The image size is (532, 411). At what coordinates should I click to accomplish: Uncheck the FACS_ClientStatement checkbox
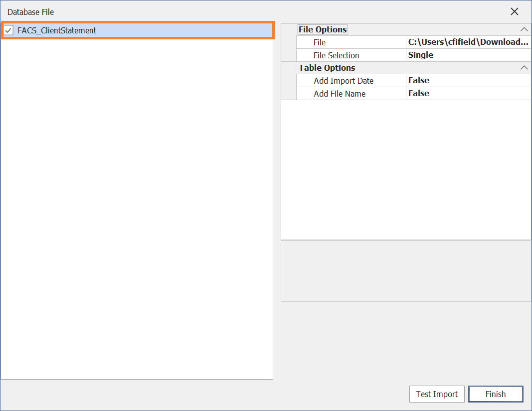coord(8,30)
